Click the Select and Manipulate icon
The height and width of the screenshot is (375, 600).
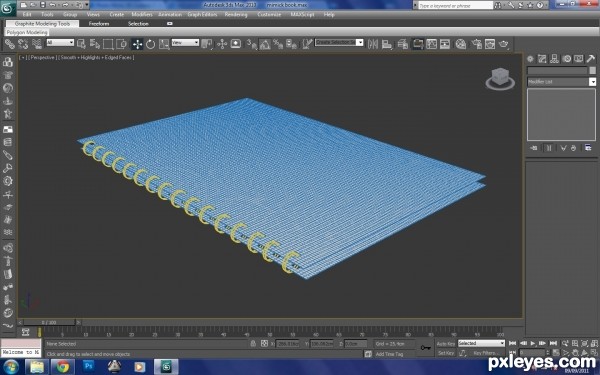click(222, 44)
